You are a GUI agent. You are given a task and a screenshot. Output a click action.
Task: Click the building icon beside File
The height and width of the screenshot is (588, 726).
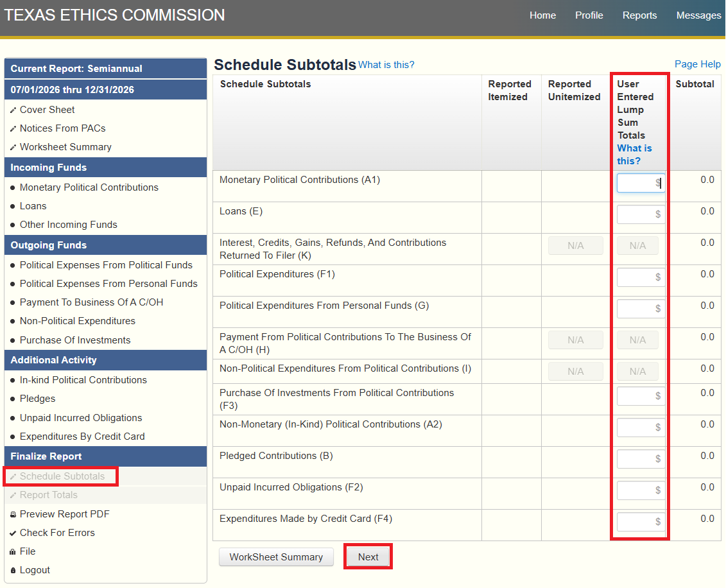coord(13,551)
